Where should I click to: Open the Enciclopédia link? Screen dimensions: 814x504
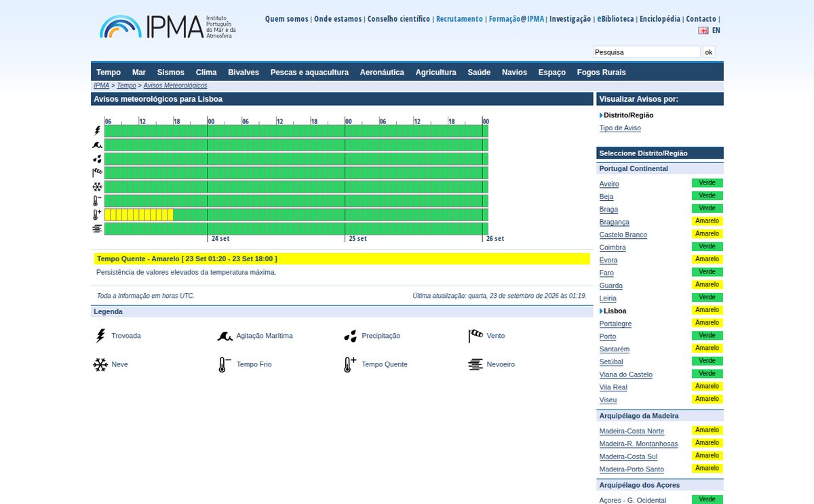pyautogui.click(x=660, y=19)
